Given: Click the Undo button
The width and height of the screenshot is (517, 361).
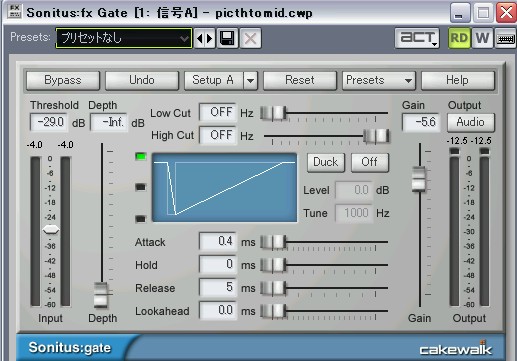Looking at the screenshot, I should pyautogui.click(x=142, y=80).
